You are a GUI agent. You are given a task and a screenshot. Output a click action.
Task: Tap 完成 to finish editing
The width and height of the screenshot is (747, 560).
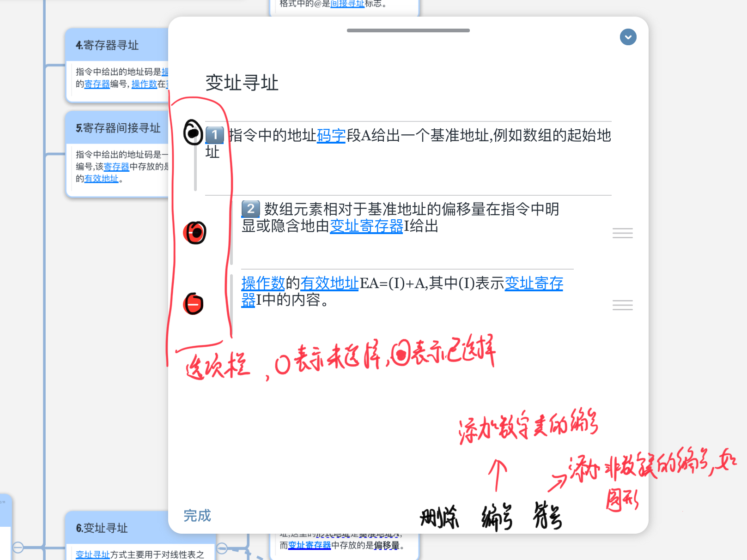coord(197,515)
